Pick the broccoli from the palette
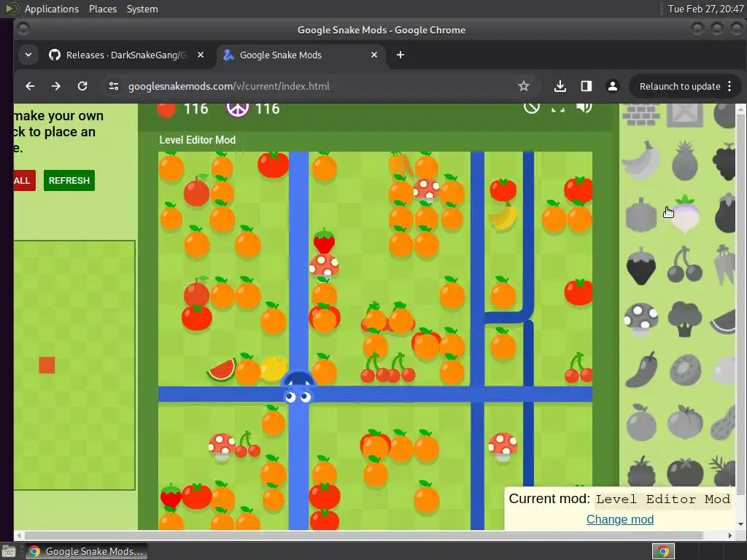This screenshot has width=747, height=560. click(x=684, y=319)
